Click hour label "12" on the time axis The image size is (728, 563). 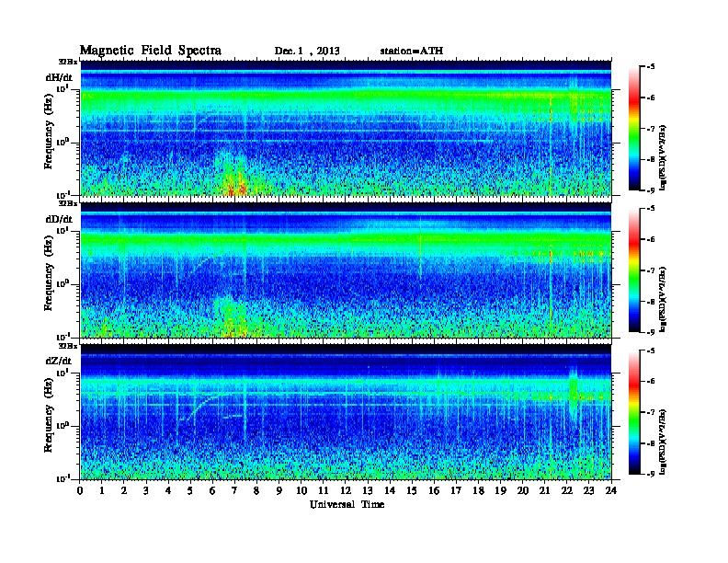(x=346, y=490)
